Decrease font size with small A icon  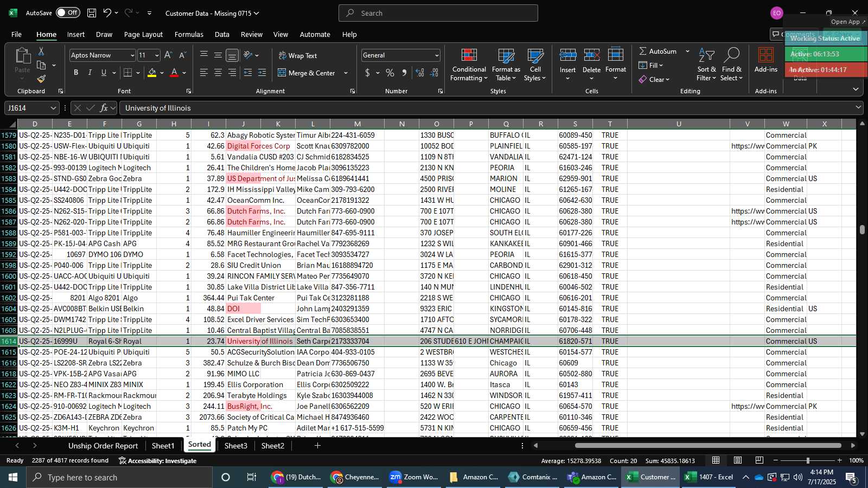[182, 55]
